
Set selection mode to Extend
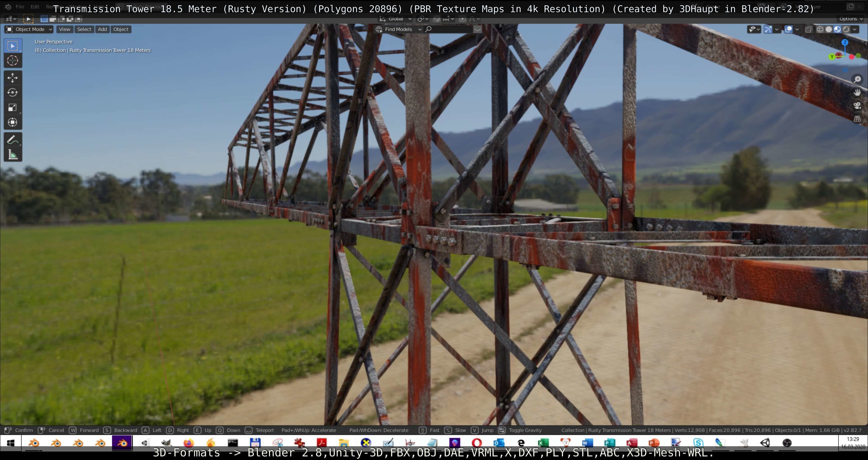click(53, 19)
